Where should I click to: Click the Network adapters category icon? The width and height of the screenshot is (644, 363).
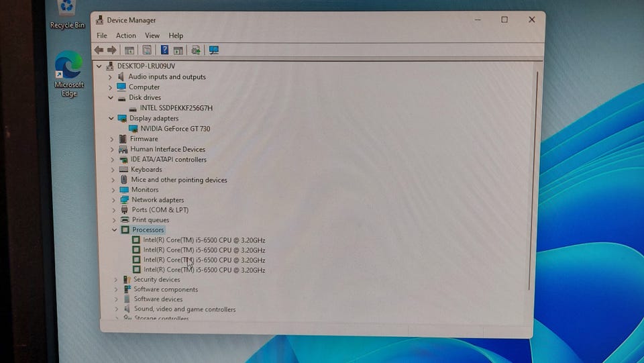click(125, 199)
